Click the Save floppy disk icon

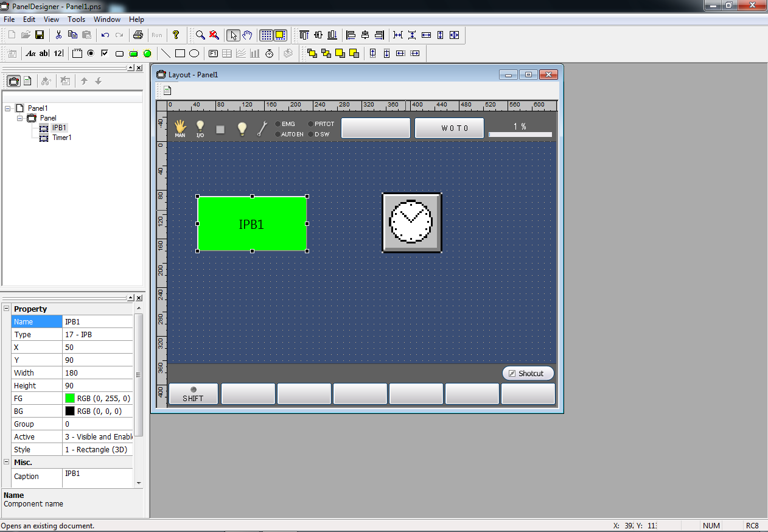[x=40, y=35]
